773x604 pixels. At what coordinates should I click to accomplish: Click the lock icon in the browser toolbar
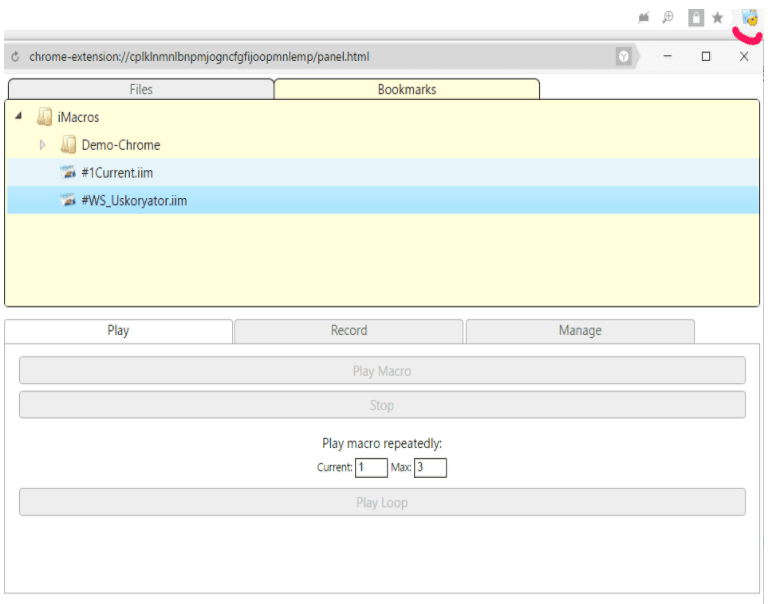696,18
